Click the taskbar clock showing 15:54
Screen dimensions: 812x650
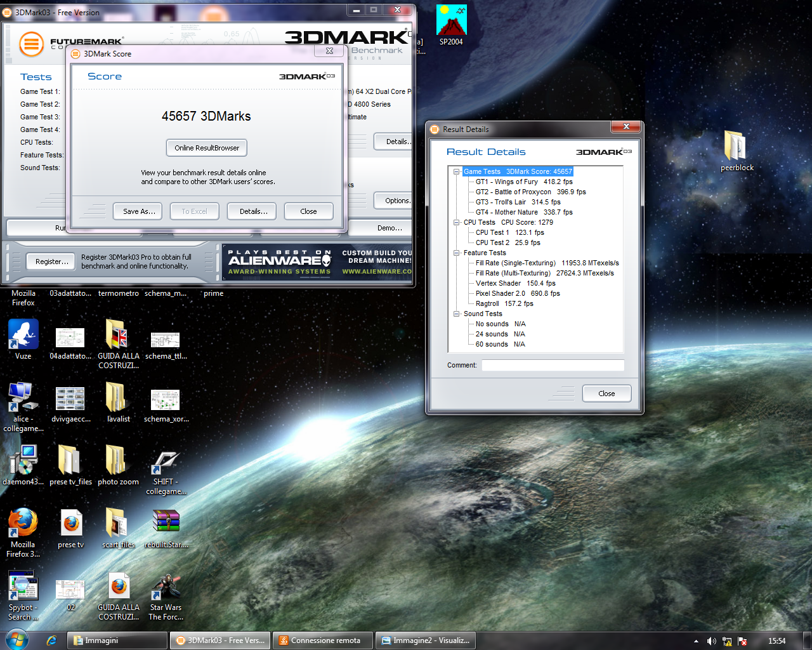(x=776, y=641)
